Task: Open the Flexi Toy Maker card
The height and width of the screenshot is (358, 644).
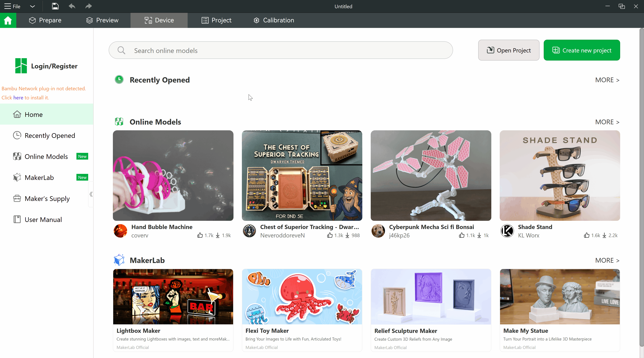Action: 302,310
